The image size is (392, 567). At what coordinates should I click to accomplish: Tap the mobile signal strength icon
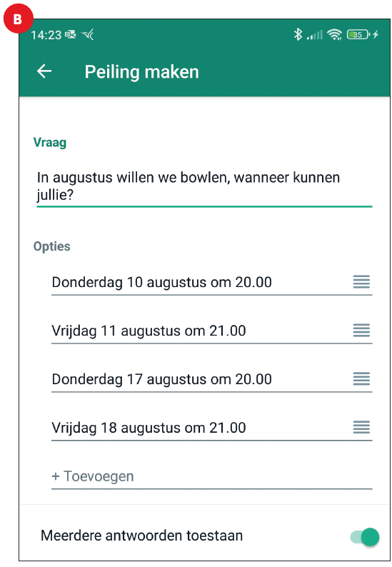click(315, 35)
